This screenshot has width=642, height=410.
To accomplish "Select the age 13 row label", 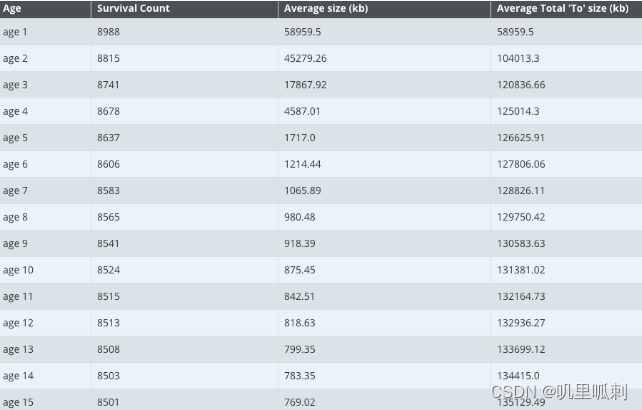I will [18, 350].
